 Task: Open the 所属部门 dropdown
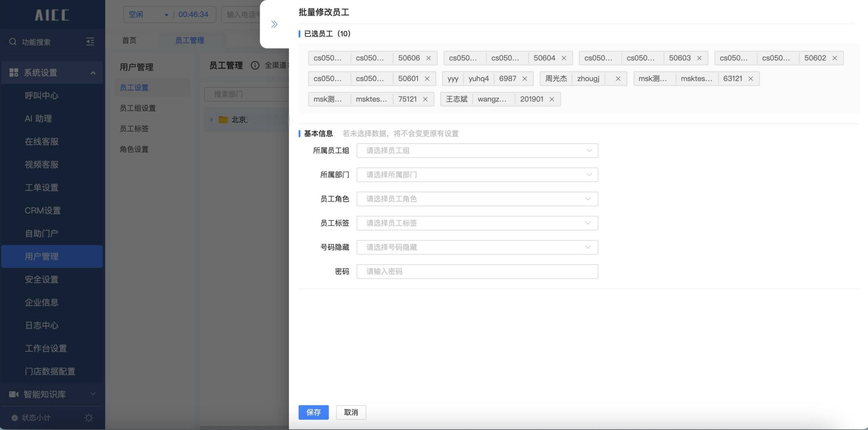point(477,175)
